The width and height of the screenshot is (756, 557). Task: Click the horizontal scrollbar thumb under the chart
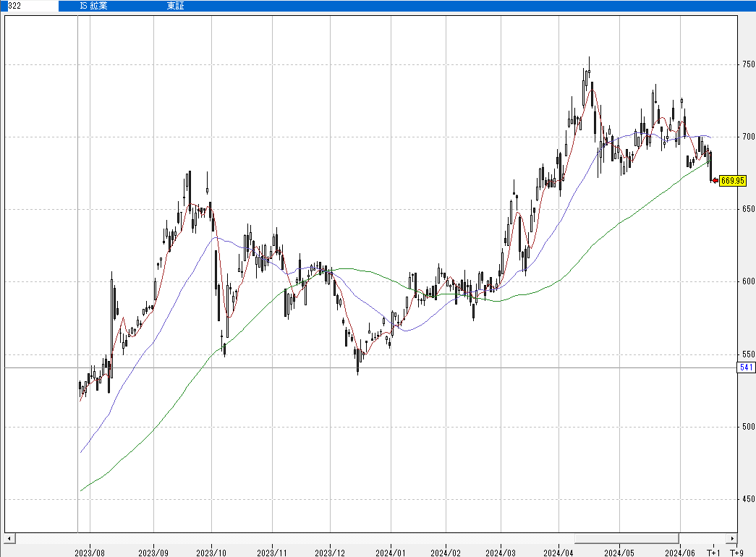pyautogui.click(x=627, y=538)
